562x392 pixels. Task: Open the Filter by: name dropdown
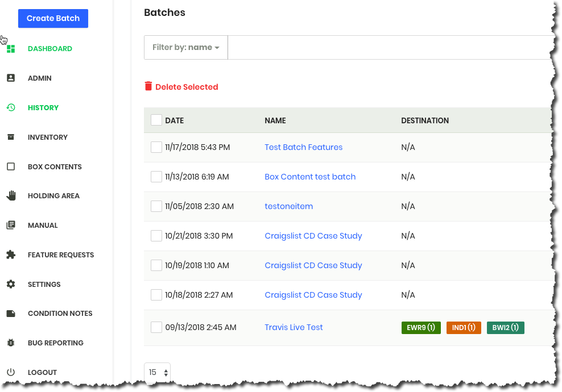185,47
